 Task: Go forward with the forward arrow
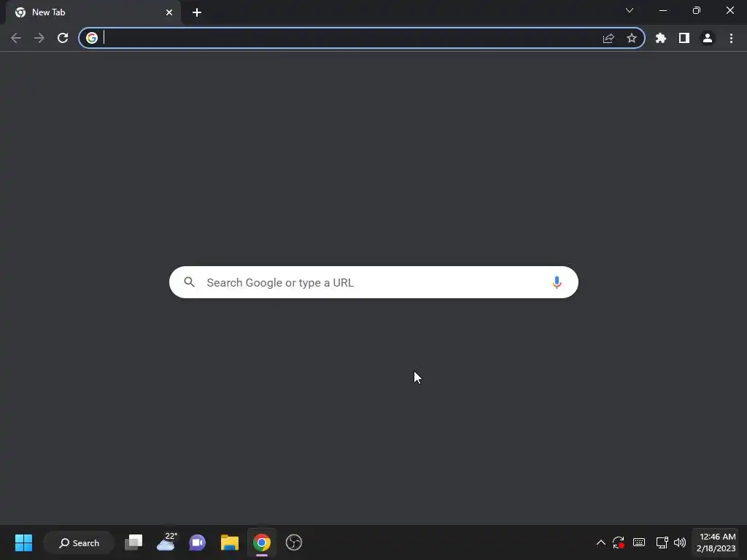[39, 38]
